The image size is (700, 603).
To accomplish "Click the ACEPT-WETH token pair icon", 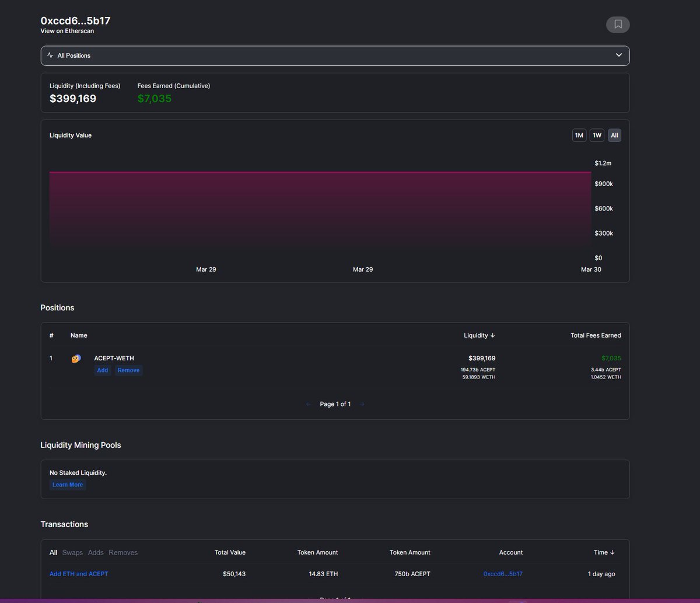I will pos(76,358).
